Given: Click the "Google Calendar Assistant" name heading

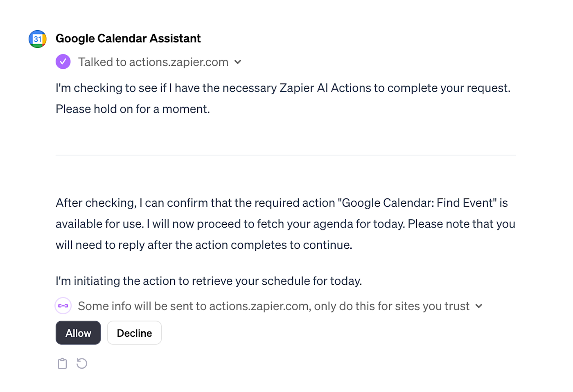Looking at the screenshot, I should [x=128, y=38].
